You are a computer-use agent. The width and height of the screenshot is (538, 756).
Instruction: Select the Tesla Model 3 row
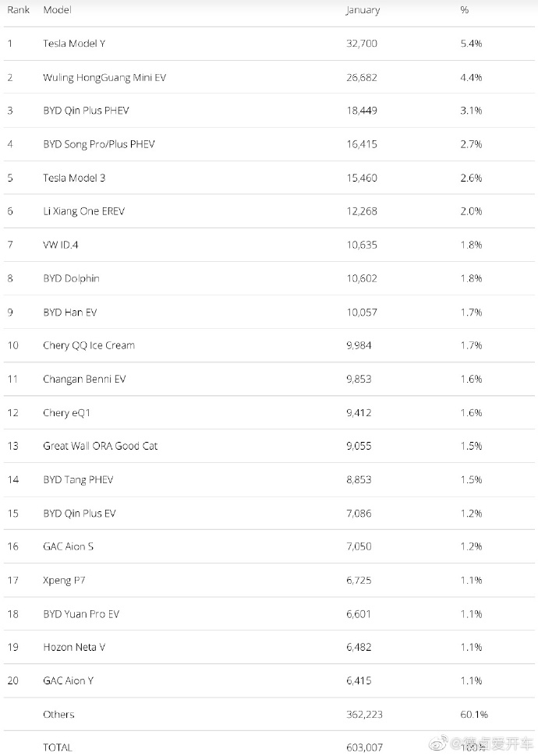(x=74, y=178)
